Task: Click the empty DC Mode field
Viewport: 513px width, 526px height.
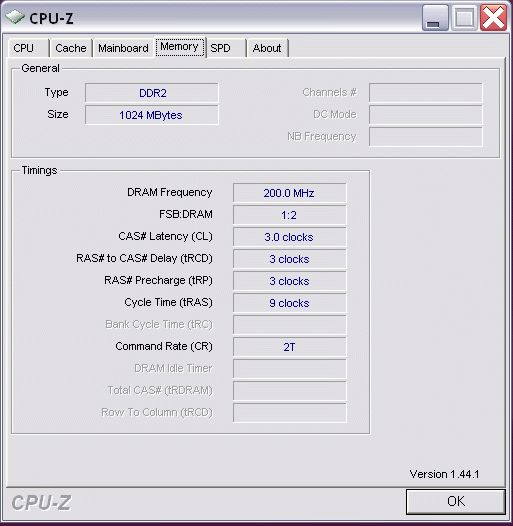Action: [426, 115]
